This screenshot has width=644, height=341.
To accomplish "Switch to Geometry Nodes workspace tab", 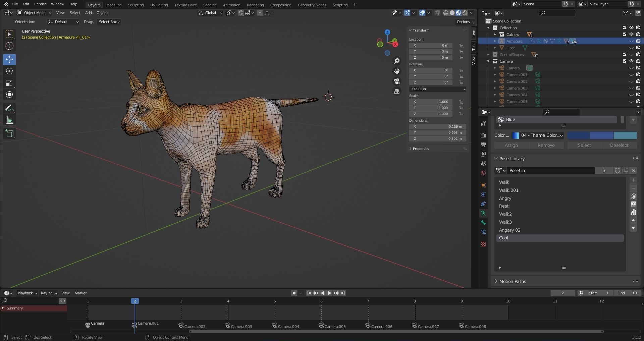I will pos(312,5).
